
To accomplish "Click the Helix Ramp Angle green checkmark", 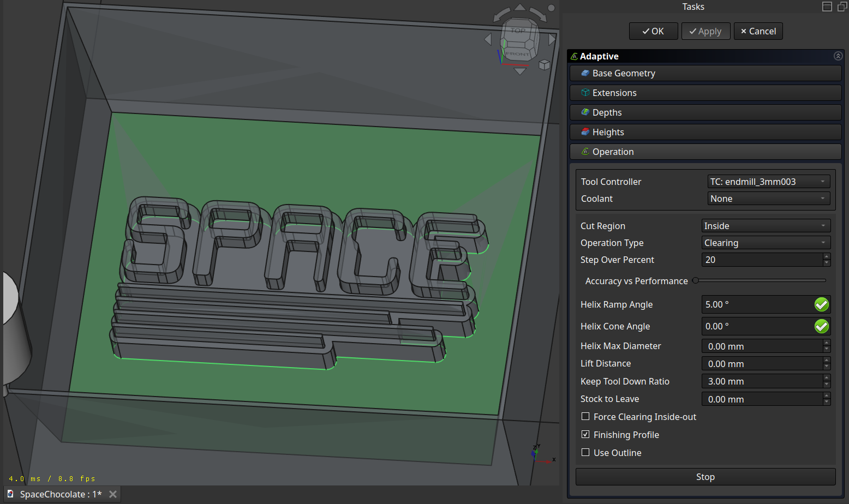I will 822,304.
